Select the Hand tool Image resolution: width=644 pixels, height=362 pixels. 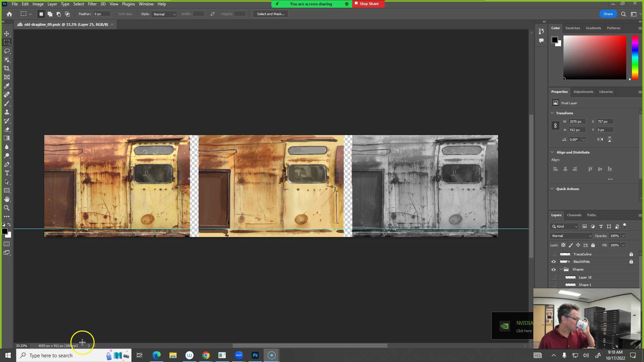7,199
